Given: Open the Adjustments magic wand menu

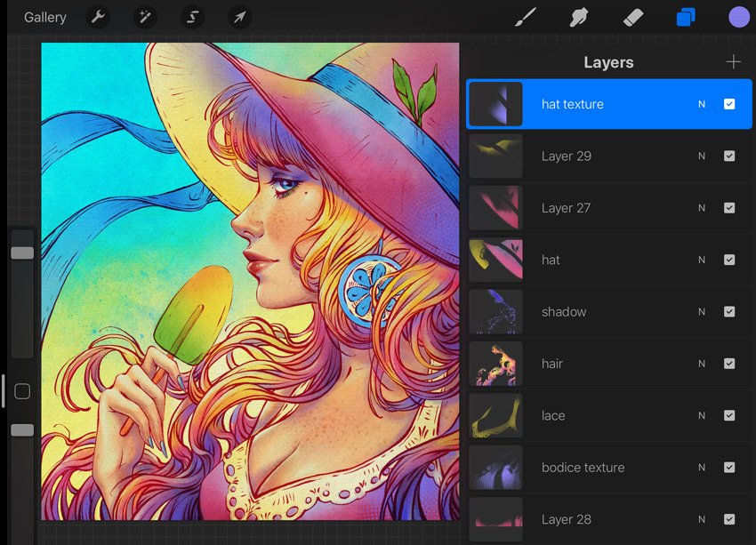Looking at the screenshot, I should 145,18.
